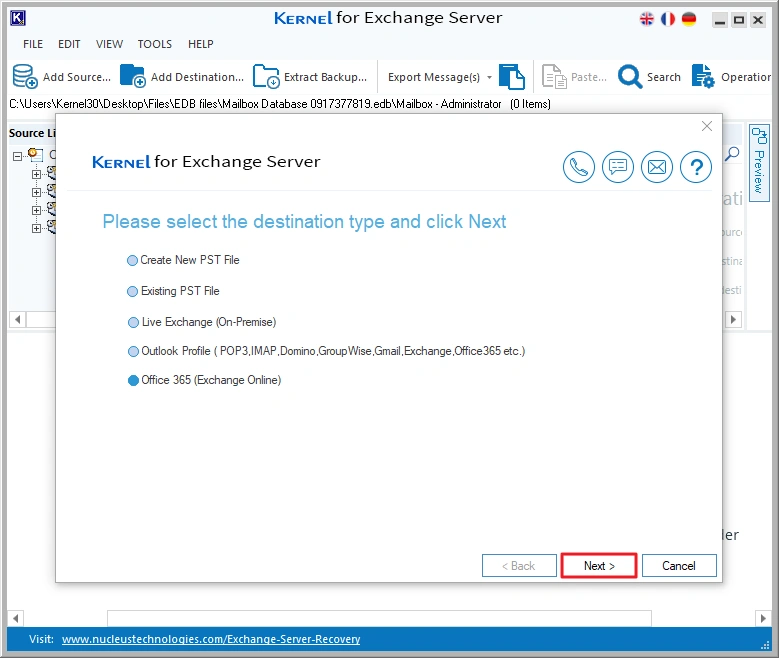Select Outlook Profile destination option

pos(326,351)
